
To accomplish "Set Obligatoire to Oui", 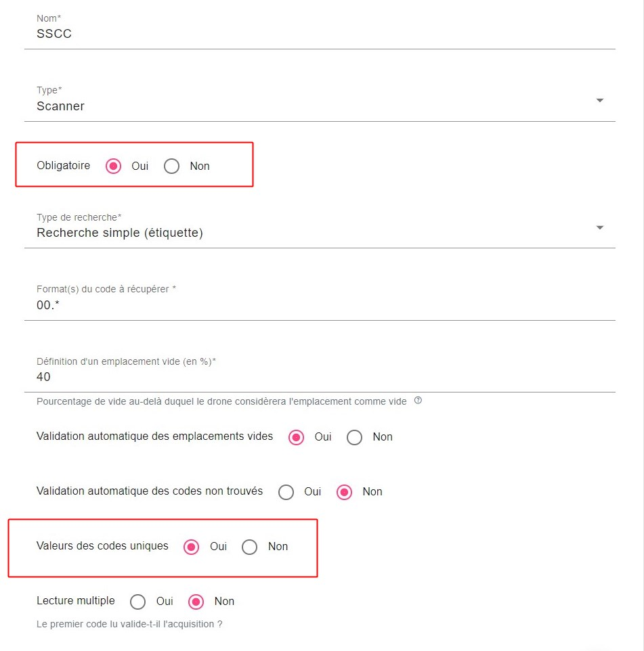I will point(114,166).
